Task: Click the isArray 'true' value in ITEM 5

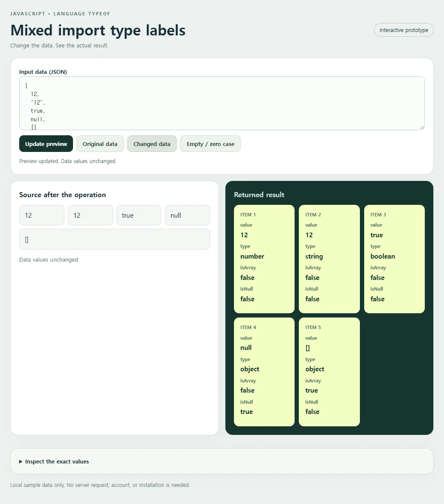Action: coord(312,390)
